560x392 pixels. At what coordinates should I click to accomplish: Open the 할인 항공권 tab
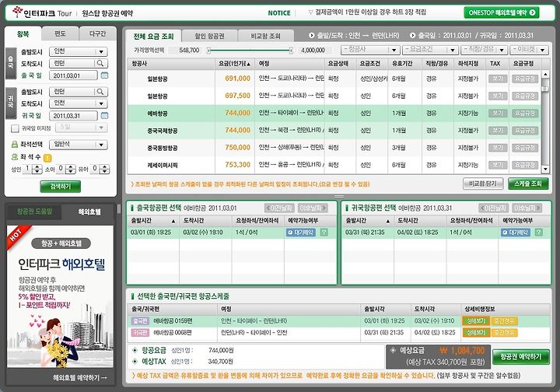tap(209, 36)
